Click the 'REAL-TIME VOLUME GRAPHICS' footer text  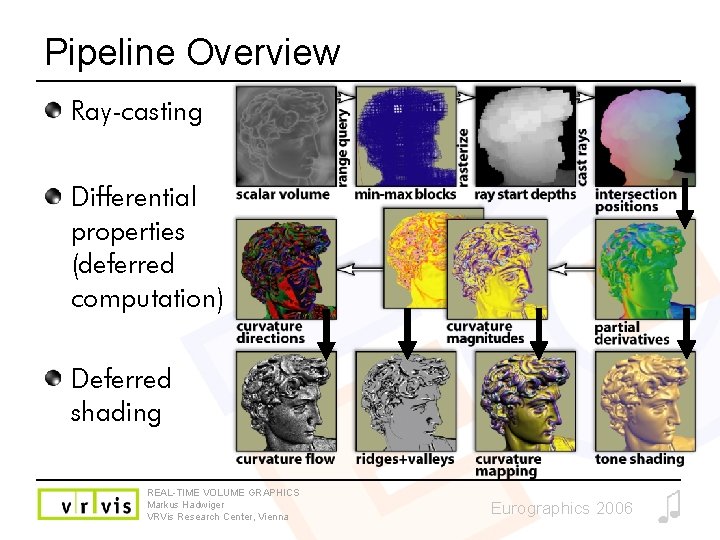223,493
